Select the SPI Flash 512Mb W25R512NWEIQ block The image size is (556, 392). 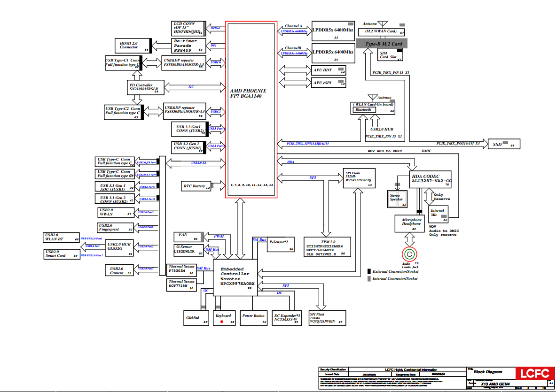(x=359, y=178)
